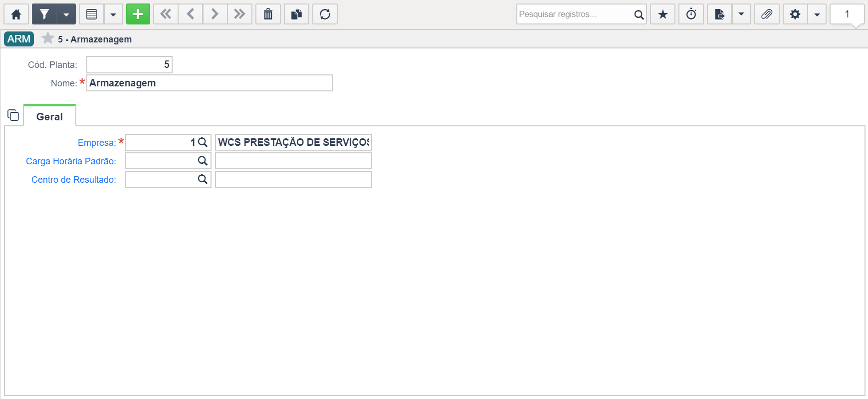Select the Geral tab
Image resolution: width=868 pixels, height=399 pixels.
(49, 116)
